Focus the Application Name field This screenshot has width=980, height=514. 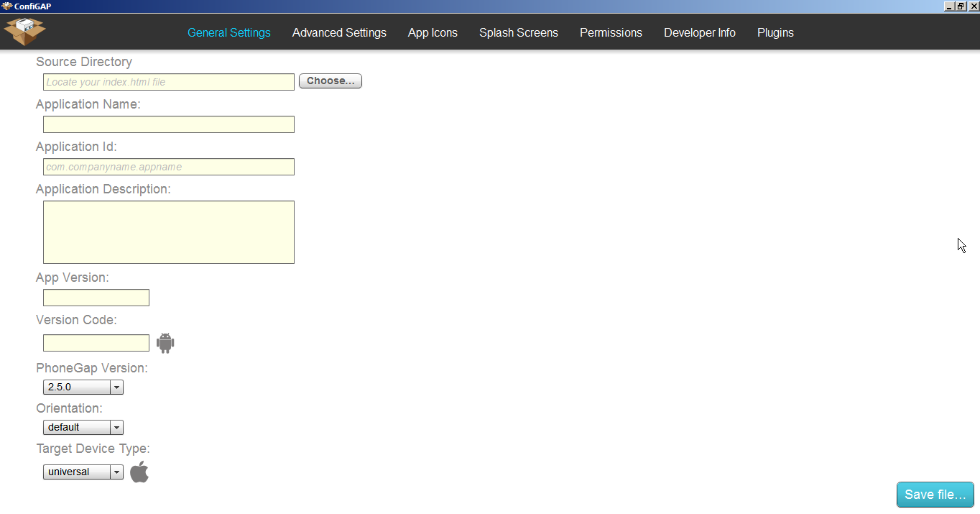coord(169,124)
